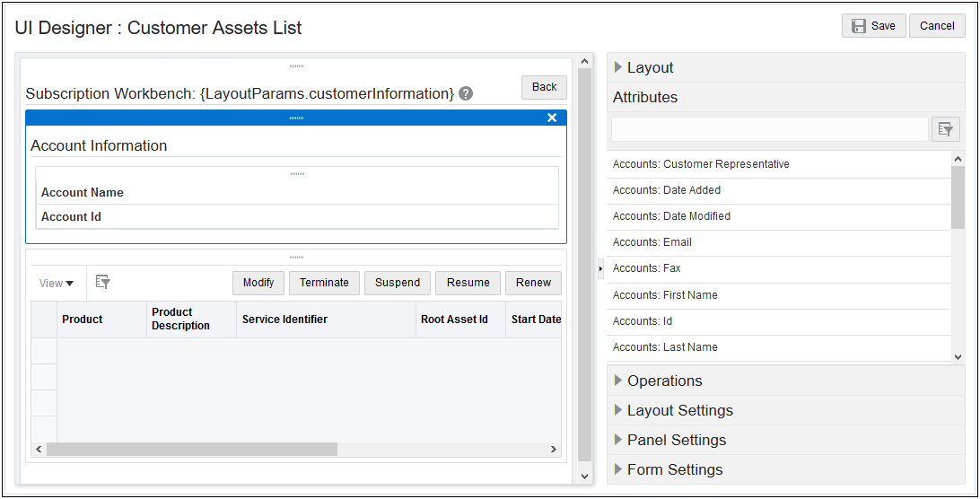Click the filter icon next to View

click(103, 283)
